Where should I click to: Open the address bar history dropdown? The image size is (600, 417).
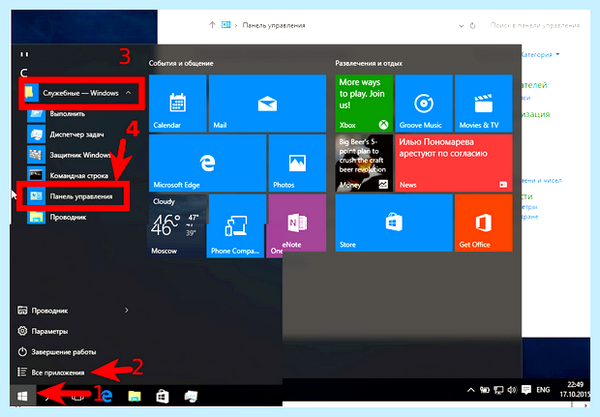point(461,26)
